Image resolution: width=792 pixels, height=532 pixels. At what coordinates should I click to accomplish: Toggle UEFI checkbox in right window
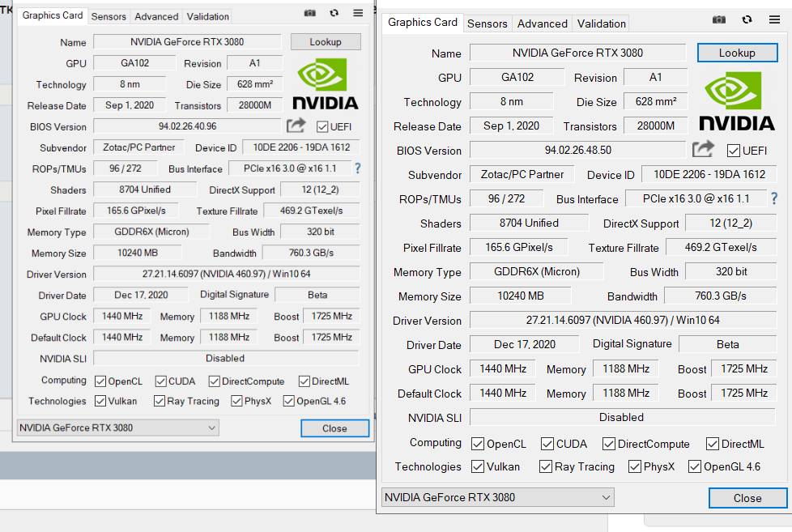click(x=734, y=151)
